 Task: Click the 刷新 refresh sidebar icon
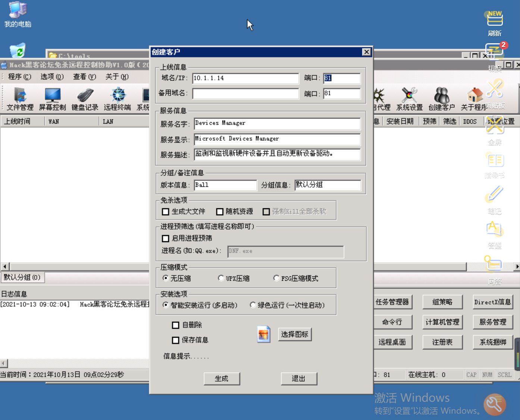point(495,24)
